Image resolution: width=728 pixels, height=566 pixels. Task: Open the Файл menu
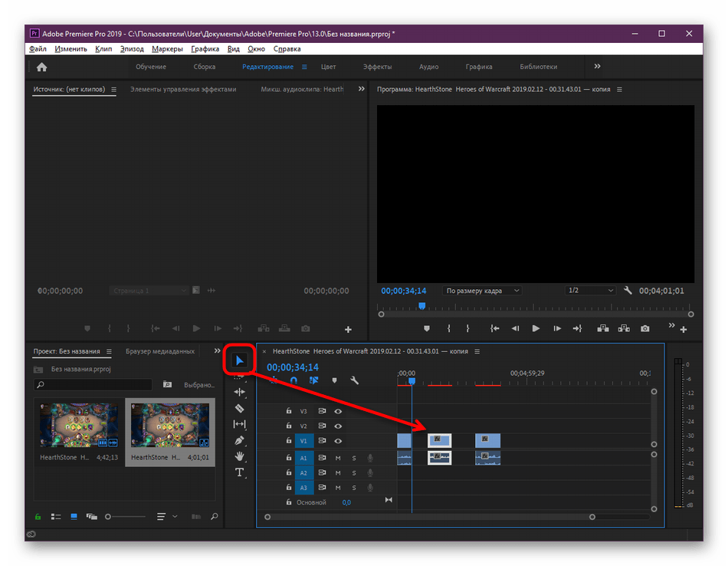pyautogui.click(x=38, y=49)
